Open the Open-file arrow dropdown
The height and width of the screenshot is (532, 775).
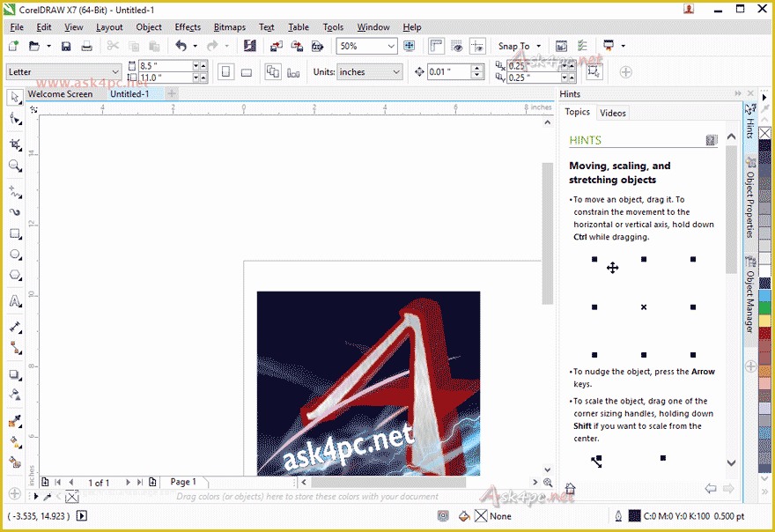coord(49,46)
